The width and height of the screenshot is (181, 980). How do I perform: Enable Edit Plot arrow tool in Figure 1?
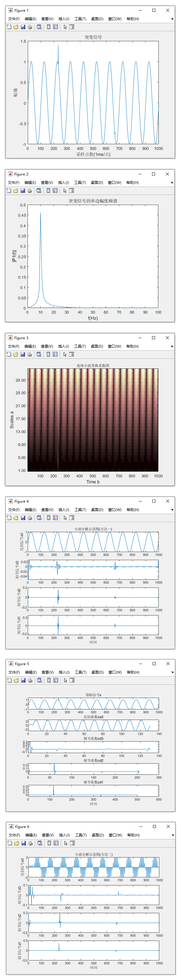65,27
